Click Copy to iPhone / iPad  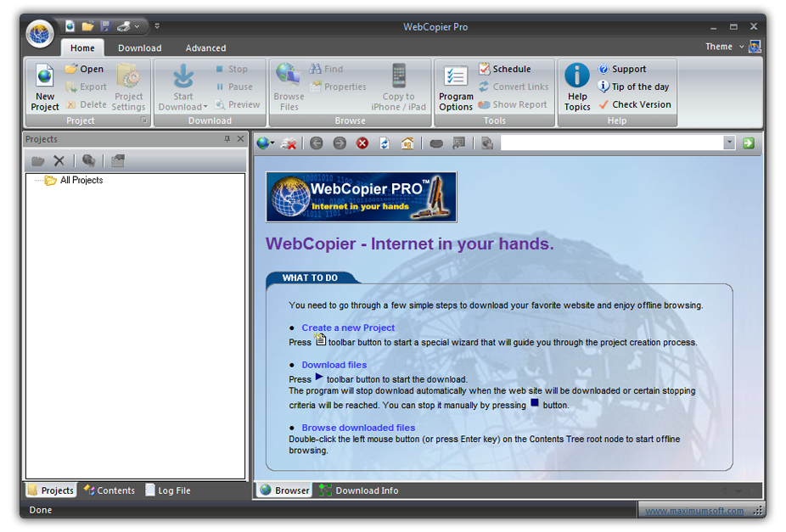coord(398,87)
